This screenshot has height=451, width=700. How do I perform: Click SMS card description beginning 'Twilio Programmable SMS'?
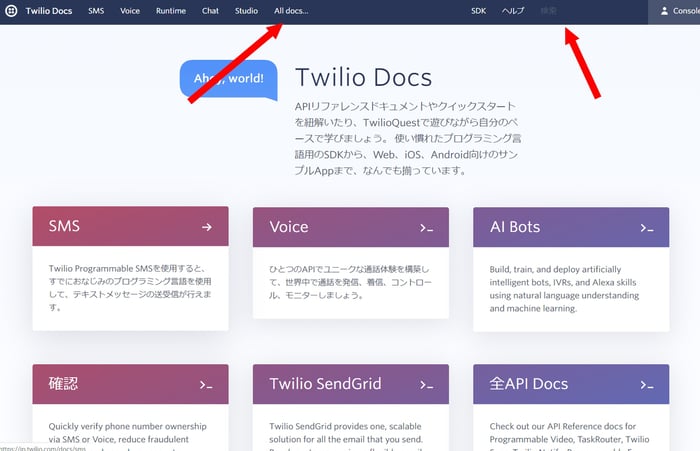click(130, 288)
